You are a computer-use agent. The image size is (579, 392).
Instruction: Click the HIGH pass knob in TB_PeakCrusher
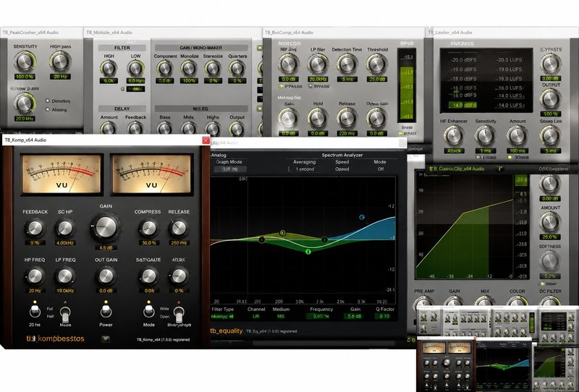(x=60, y=61)
